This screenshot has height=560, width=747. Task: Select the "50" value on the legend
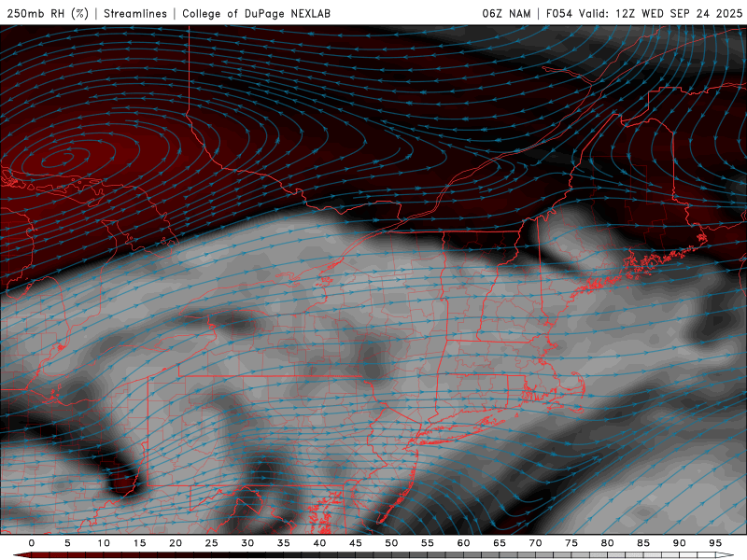pos(391,543)
